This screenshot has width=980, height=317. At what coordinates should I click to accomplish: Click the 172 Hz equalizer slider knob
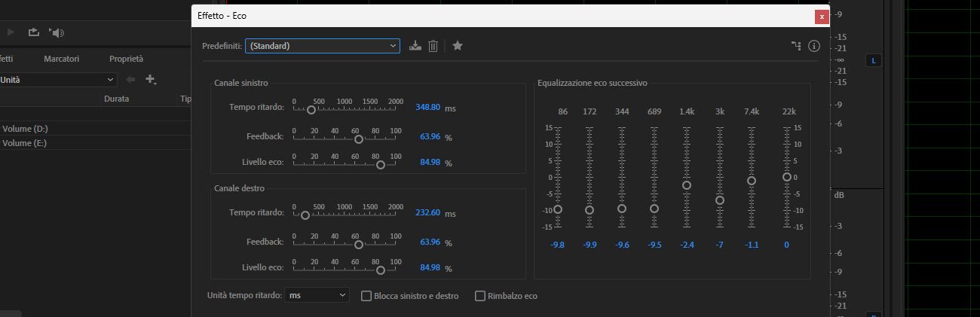[590, 210]
